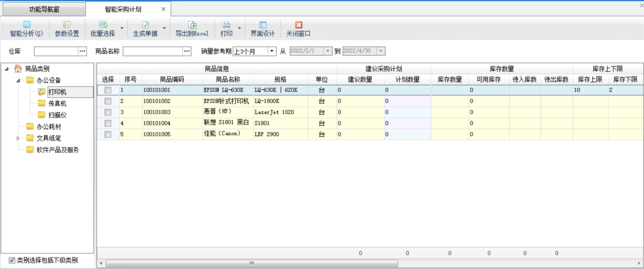Tick the checkbox for EPSON LQ-630K row
Screen dimensions: 644x269
pos(108,90)
